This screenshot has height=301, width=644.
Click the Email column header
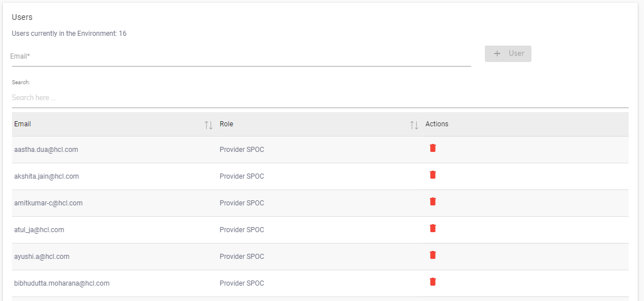point(23,124)
